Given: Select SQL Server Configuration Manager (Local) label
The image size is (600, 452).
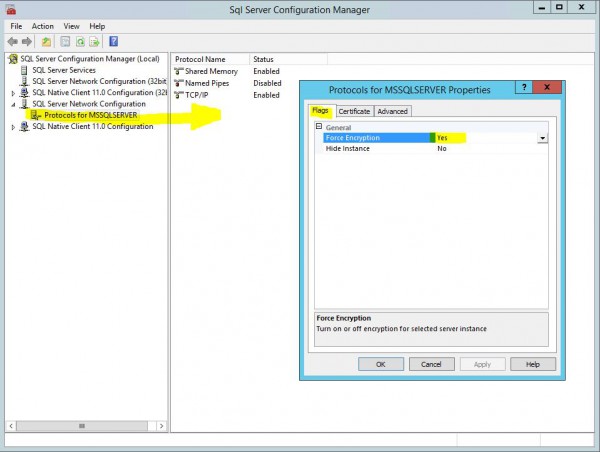Looking at the screenshot, I should pyautogui.click(x=90, y=59).
